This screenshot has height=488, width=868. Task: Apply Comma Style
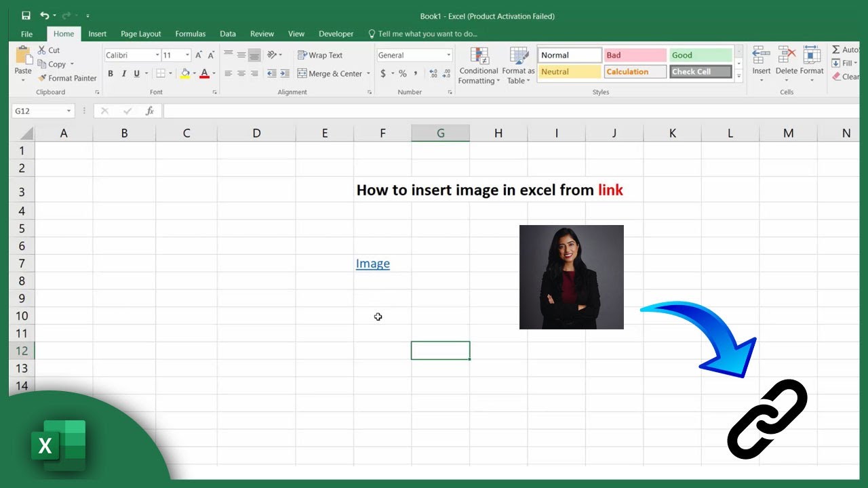(416, 73)
